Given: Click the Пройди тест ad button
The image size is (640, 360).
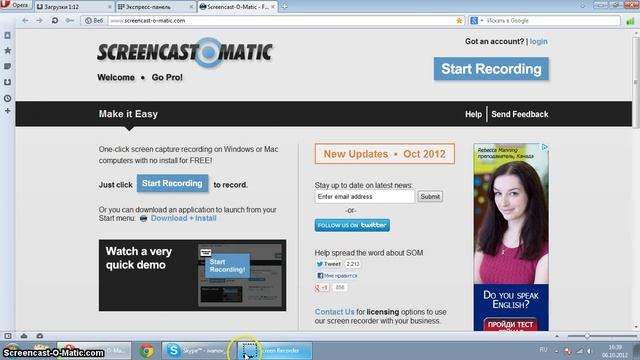Looking at the screenshot, I should point(510,324).
